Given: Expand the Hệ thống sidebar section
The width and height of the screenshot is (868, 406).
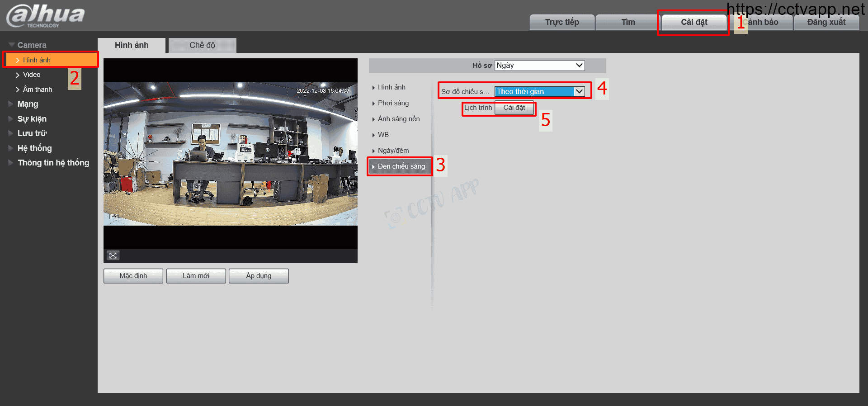Looking at the screenshot, I should 34,148.
